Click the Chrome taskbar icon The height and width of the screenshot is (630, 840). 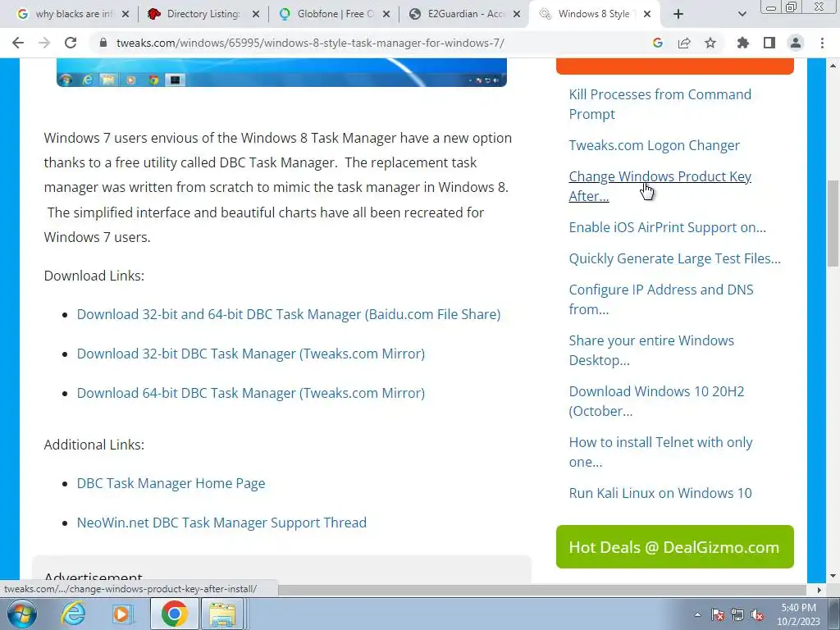click(174, 614)
